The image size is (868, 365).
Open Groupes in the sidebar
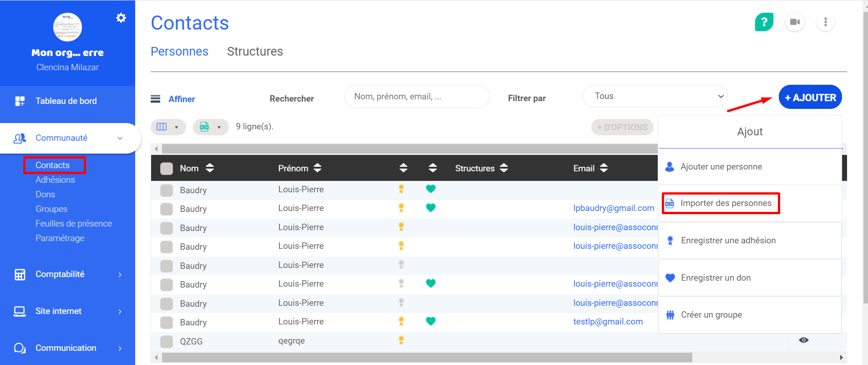(51, 209)
